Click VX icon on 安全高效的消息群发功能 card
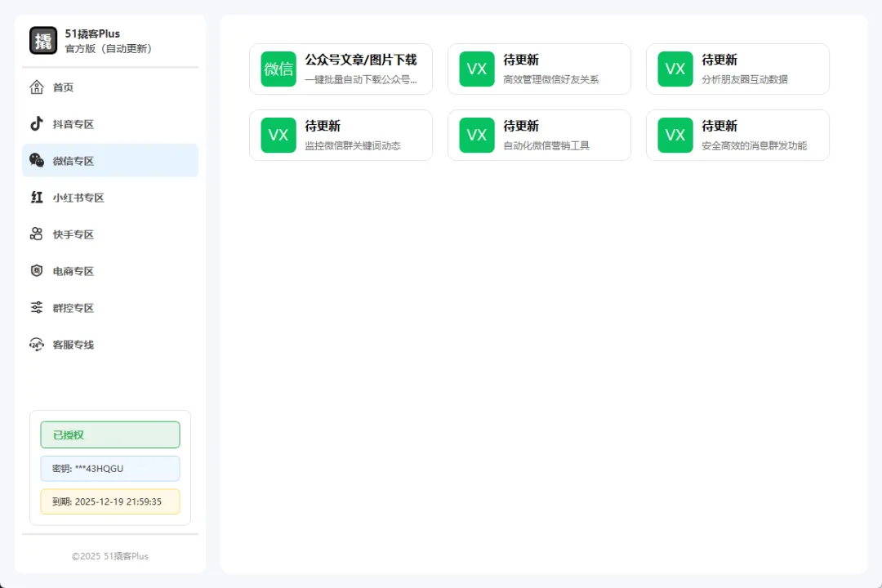 [675, 135]
